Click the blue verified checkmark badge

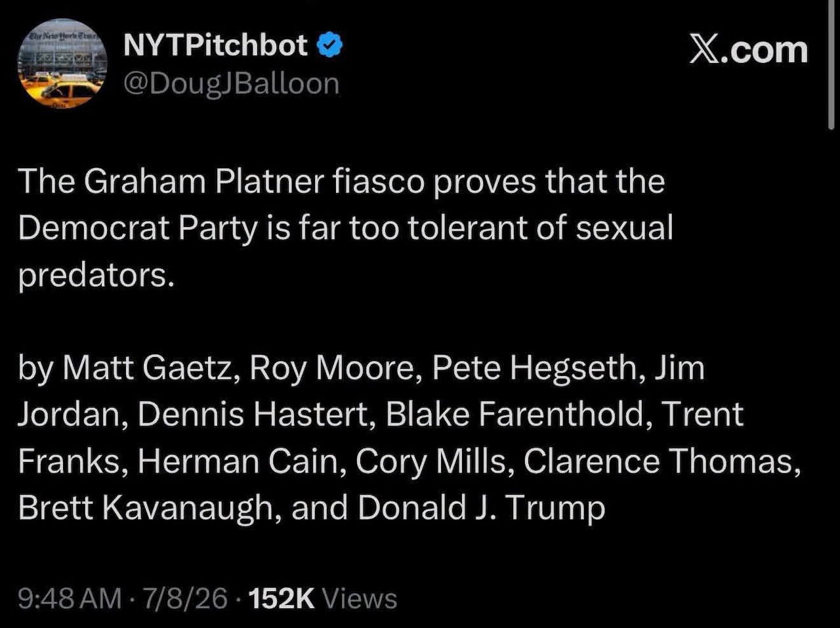click(x=328, y=45)
